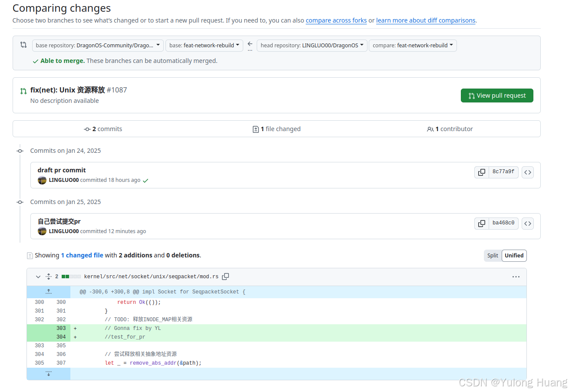Click LINGLUO00 author name on draft pr commit
This screenshot has height=392, width=569.
pyautogui.click(x=64, y=180)
